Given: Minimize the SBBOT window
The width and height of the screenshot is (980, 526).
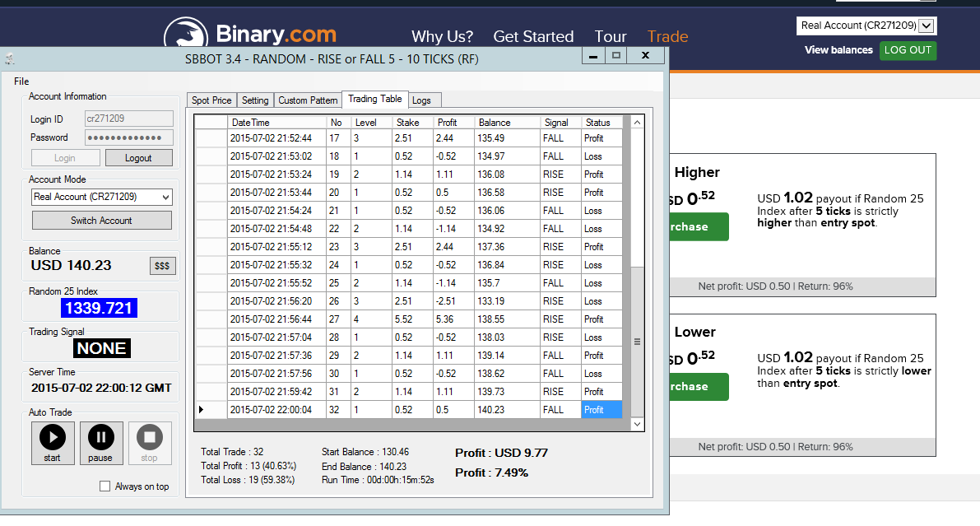Looking at the screenshot, I should click(x=593, y=56).
